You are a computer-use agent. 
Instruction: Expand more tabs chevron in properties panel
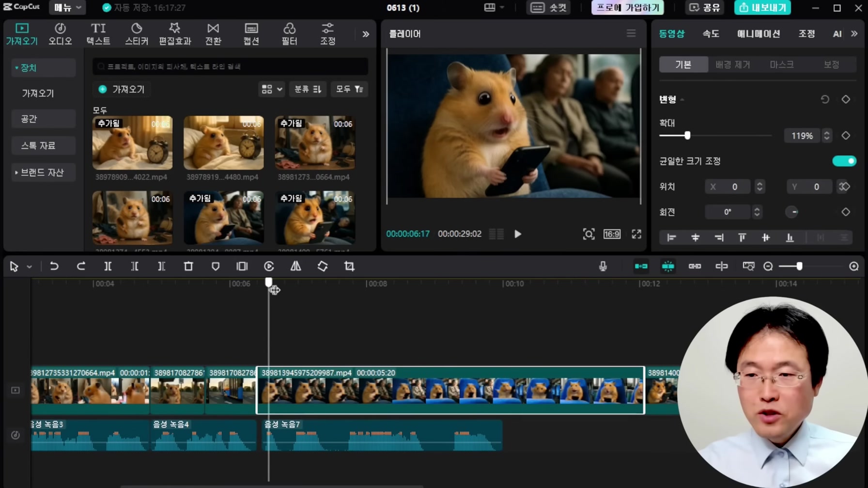coord(854,33)
